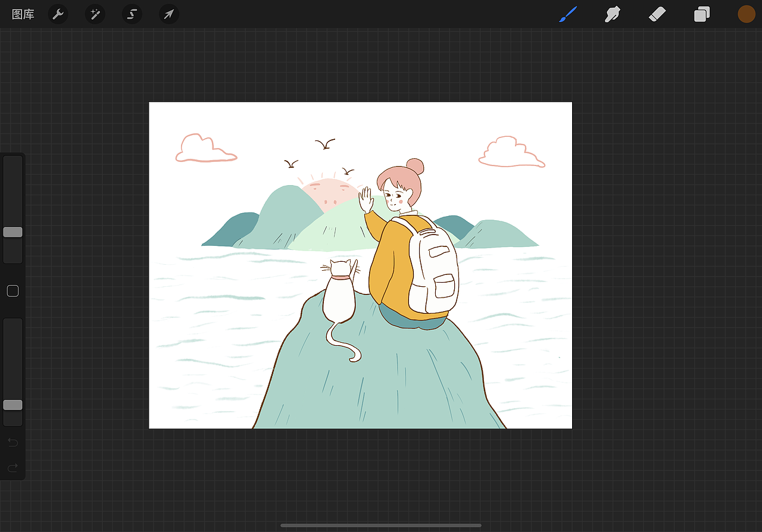Image resolution: width=762 pixels, height=532 pixels.
Task: Click the brush opacity slider handle
Action: (13, 405)
